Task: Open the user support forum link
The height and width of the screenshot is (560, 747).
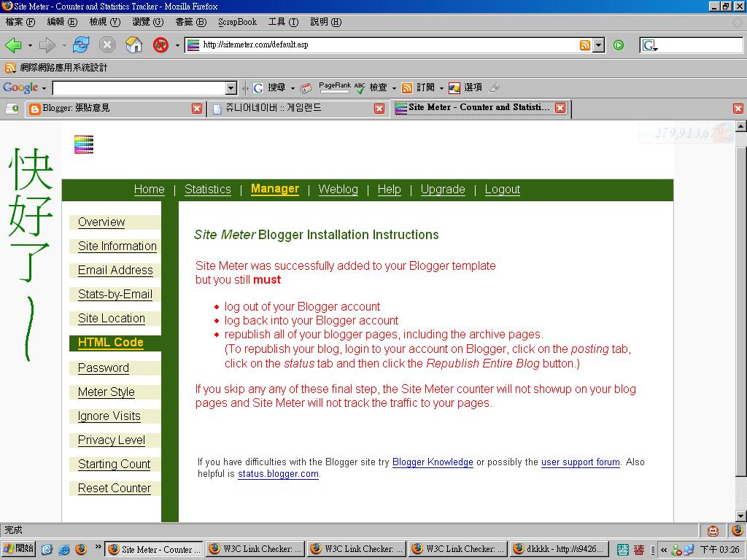Action: click(x=581, y=462)
